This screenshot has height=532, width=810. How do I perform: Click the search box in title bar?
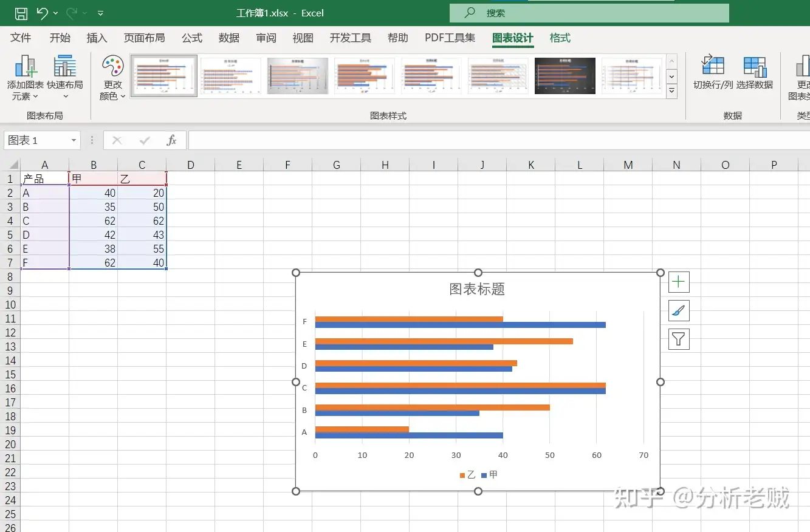(x=589, y=13)
